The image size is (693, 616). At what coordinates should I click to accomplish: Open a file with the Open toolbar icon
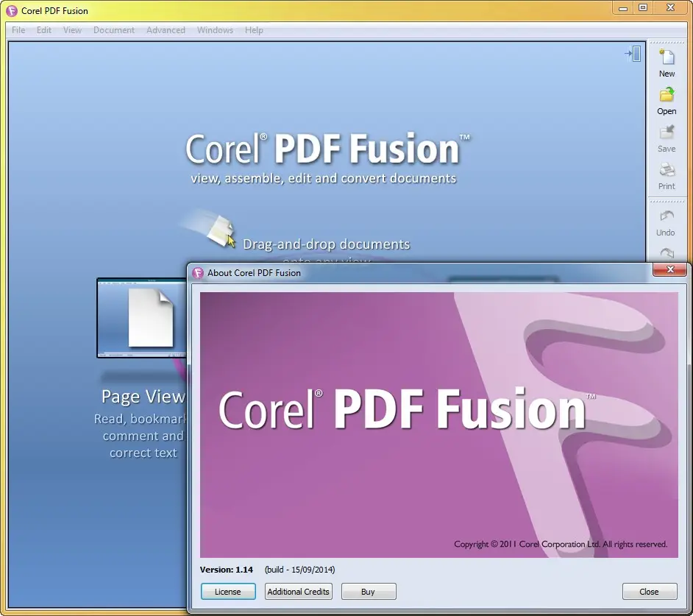point(667,95)
